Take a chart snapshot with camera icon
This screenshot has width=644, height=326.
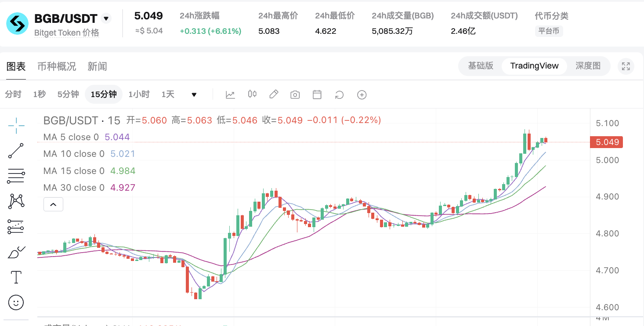tap(295, 94)
